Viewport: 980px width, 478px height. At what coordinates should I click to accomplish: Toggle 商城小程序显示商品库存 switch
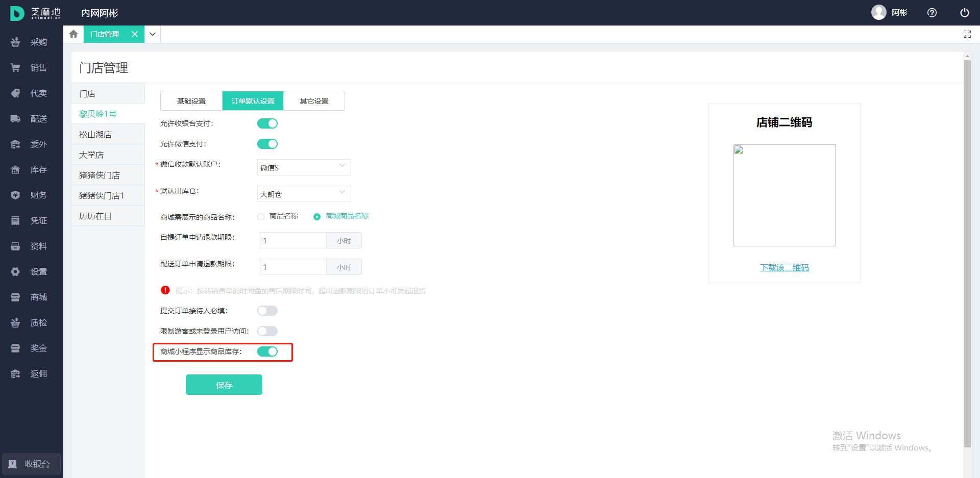point(267,351)
